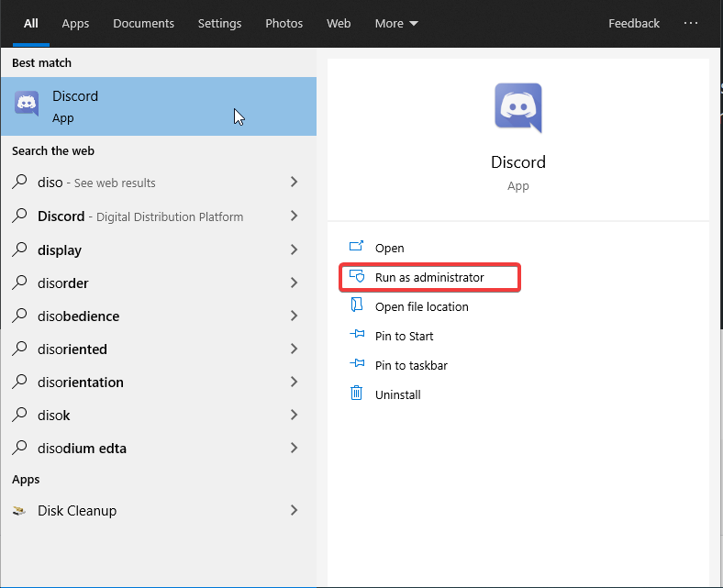Switch to the Photos tab
This screenshot has width=723, height=588.
pos(284,24)
